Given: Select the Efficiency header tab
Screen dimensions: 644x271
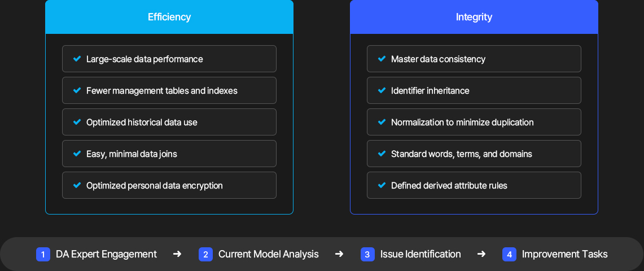Looking at the screenshot, I should click(x=169, y=17).
